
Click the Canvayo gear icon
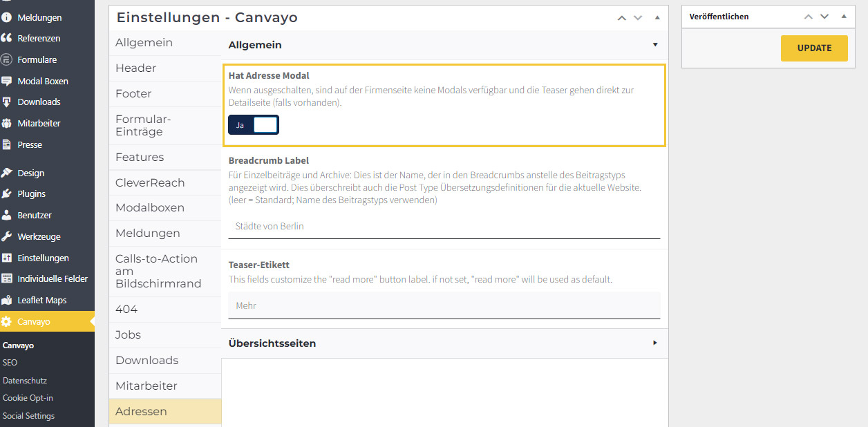[7, 322]
